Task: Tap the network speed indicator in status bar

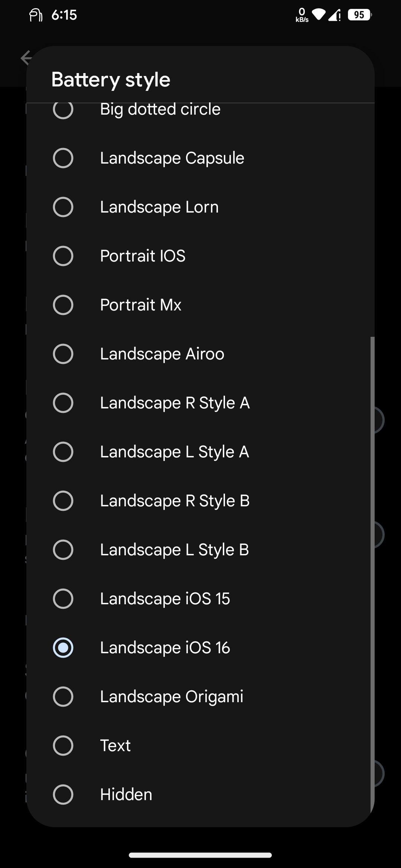Action: [x=302, y=15]
